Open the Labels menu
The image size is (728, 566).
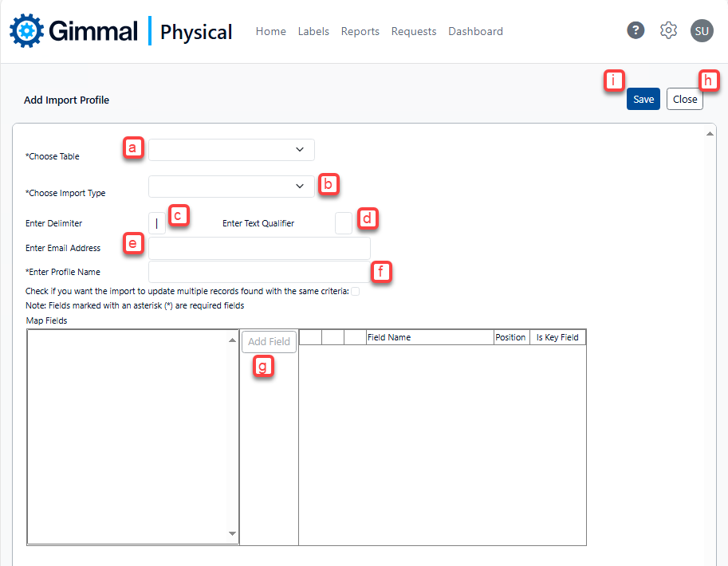313,32
